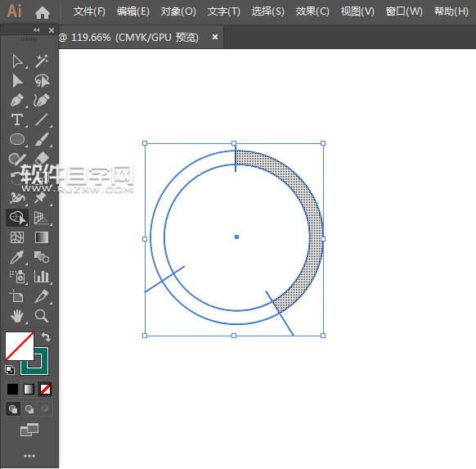Viewport: 476px width, 469px height.
Task: Collapse the toolbar with double arrows
Action: [37, 29]
